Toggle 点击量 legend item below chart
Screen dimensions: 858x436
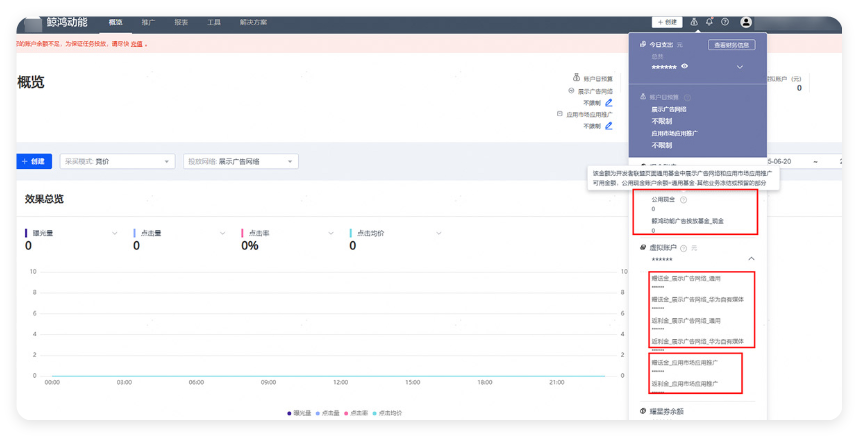tap(328, 413)
